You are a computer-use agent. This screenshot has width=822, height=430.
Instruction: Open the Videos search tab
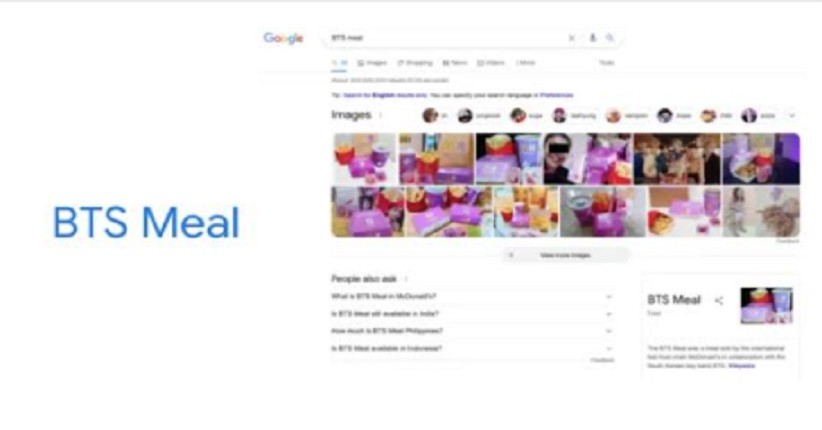click(x=491, y=63)
